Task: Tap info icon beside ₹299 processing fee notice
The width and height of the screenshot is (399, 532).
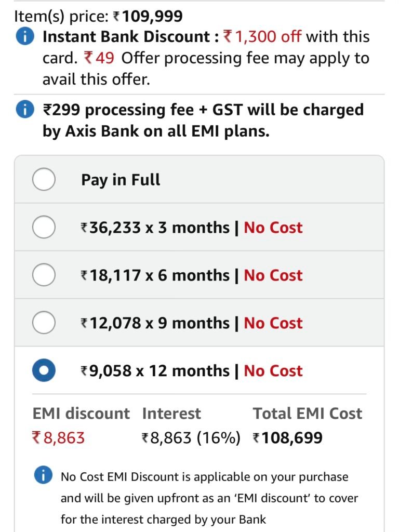Action: pos(25,110)
